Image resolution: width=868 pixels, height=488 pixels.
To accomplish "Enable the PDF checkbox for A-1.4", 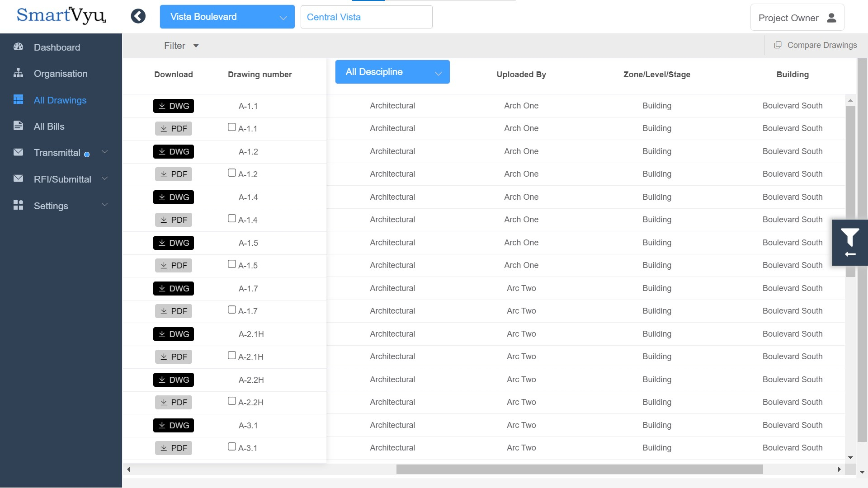I will tap(231, 218).
